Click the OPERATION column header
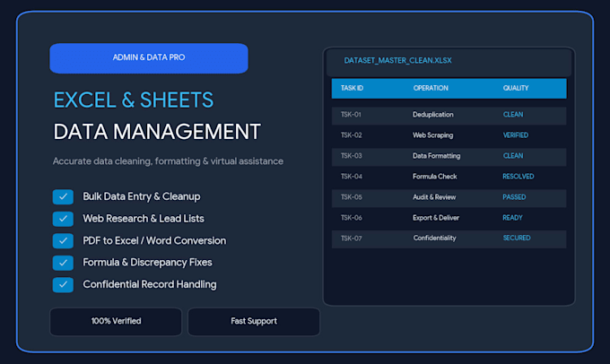This screenshot has height=364, width=610. tap(431, 88)
